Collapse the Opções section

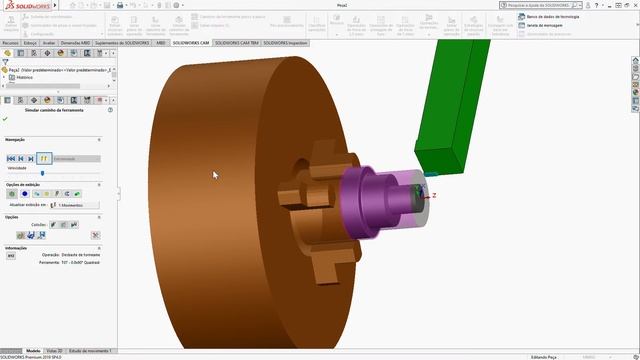(99, 217)
